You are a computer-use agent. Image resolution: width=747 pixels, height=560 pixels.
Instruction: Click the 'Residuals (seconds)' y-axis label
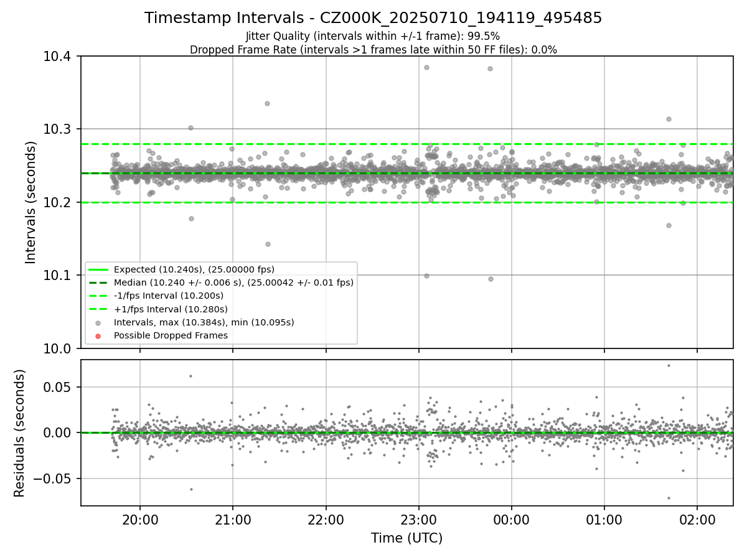(x=20, y=433)
